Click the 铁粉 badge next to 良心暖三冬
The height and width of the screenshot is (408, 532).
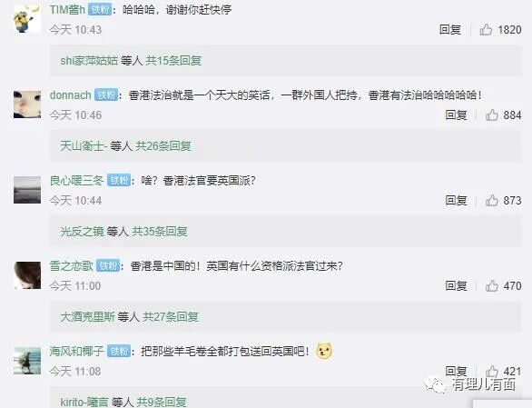pyautogui.click(x=119, y=180)
